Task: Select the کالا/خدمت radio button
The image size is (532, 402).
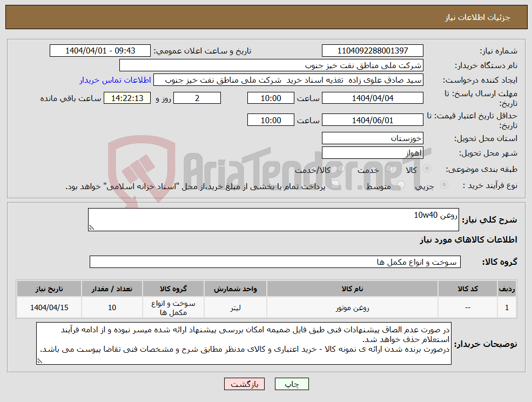Action: tap(341, 169)
